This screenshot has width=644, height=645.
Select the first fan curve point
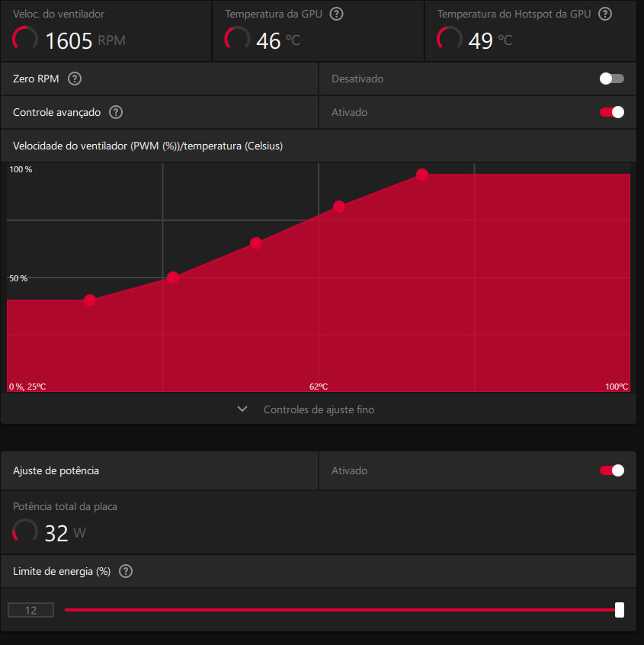(x=90, y=300)
